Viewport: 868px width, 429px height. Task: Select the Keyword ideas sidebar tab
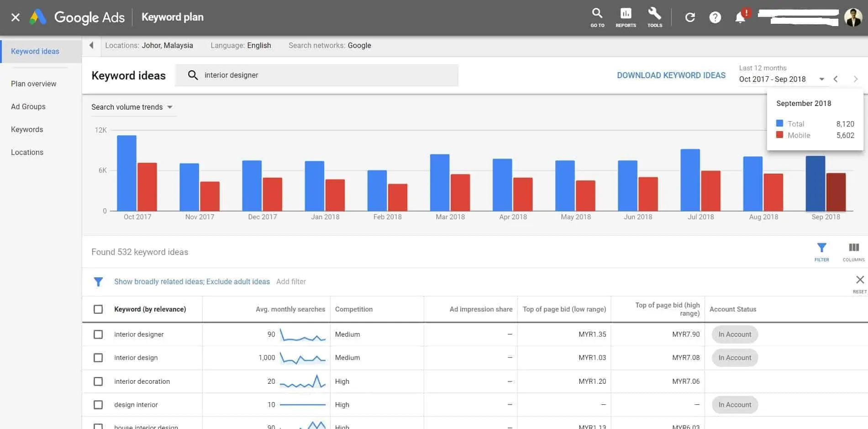(41, 51)
